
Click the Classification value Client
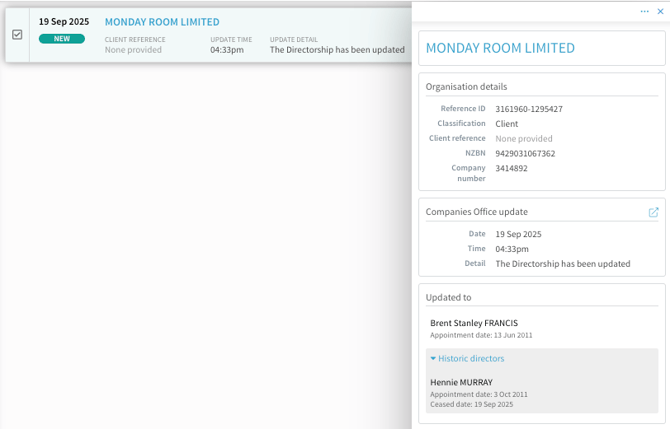[x=506, y=124]
